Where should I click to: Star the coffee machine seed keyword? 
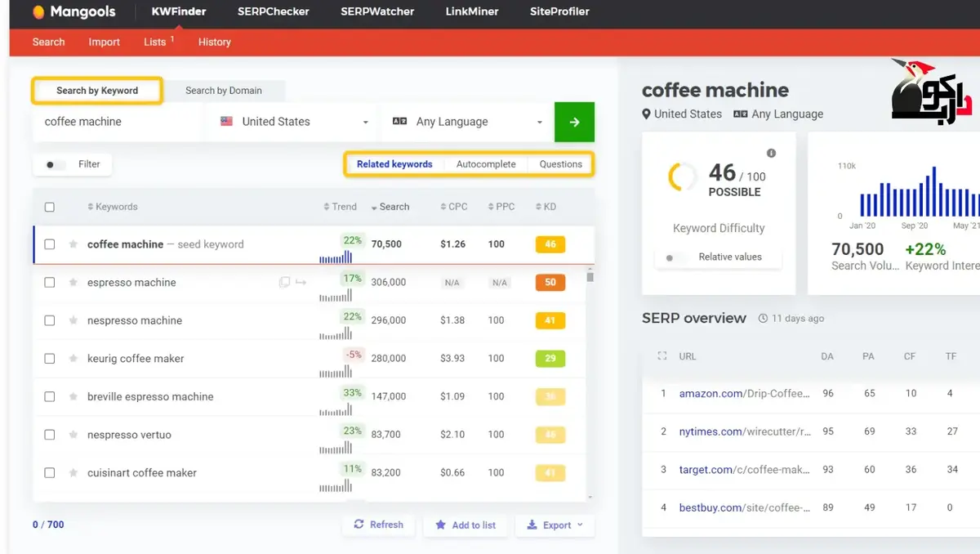click(73, 244)
